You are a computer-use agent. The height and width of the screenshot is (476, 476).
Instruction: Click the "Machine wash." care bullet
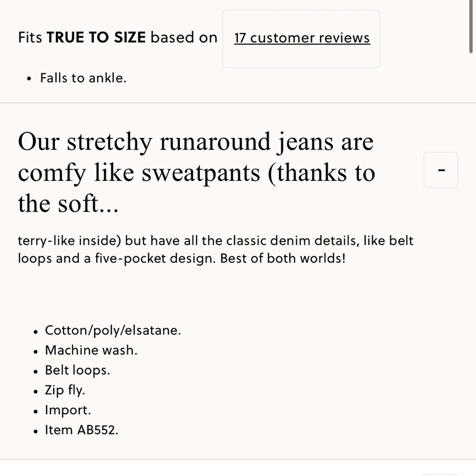(91, 350)
